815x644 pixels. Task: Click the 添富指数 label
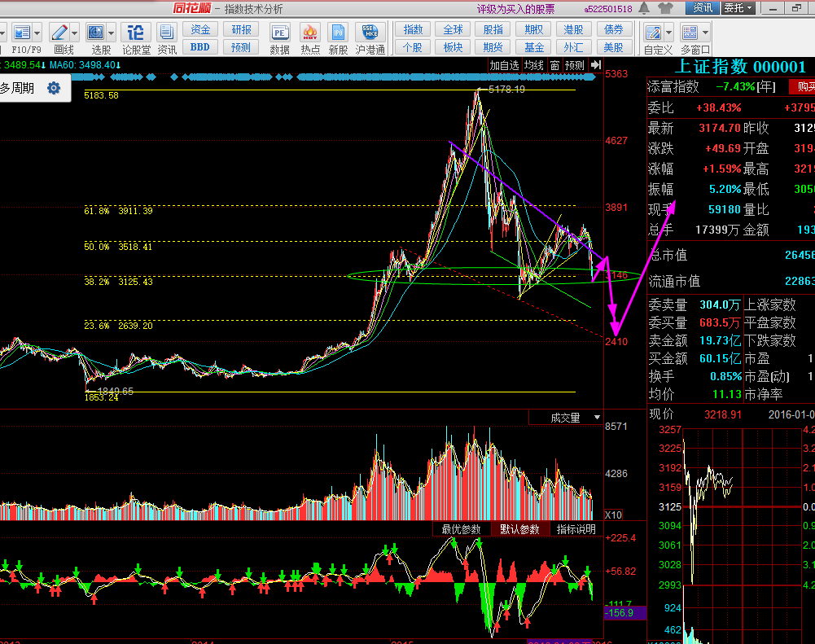click(x=673, y=87)
